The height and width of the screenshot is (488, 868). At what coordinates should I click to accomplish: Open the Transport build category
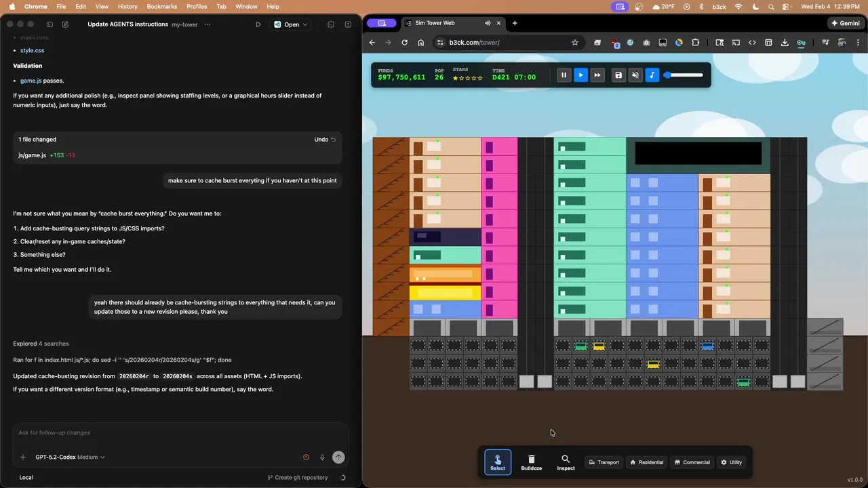604,462
